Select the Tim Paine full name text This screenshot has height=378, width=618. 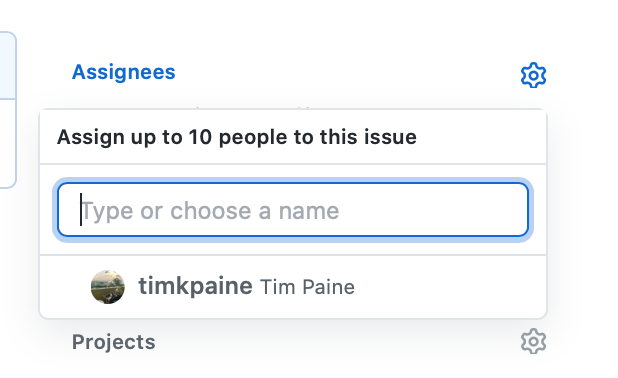(307, 287)
